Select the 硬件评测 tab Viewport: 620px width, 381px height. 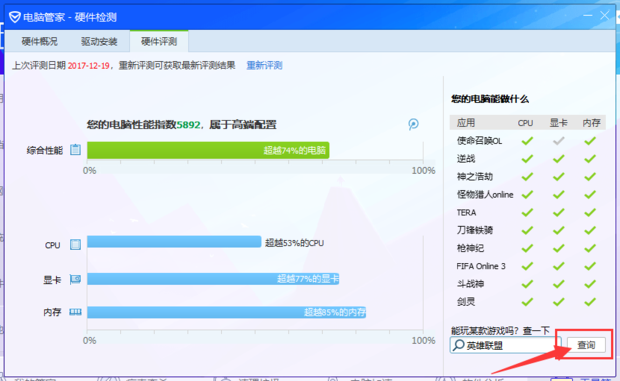click(159, 41)
